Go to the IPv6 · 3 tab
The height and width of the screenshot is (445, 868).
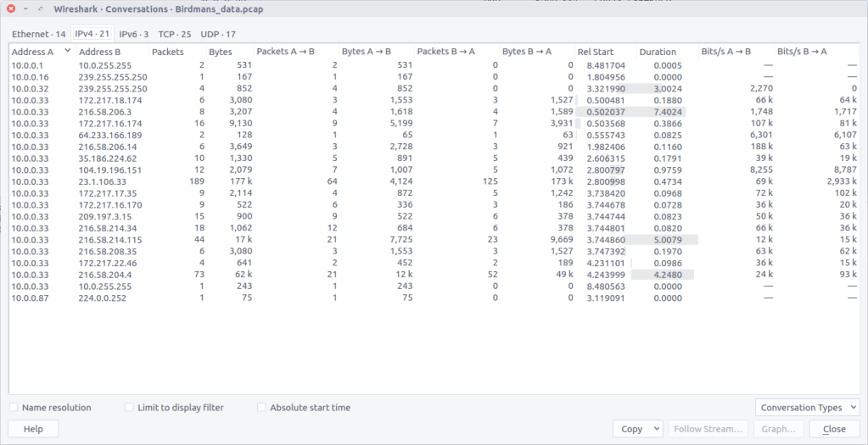133,34
